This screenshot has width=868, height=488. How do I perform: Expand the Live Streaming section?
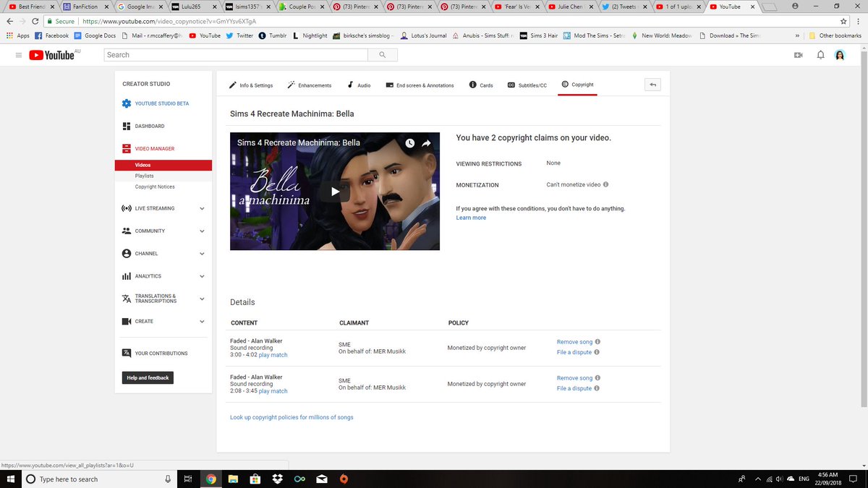[x=202, y=208]
